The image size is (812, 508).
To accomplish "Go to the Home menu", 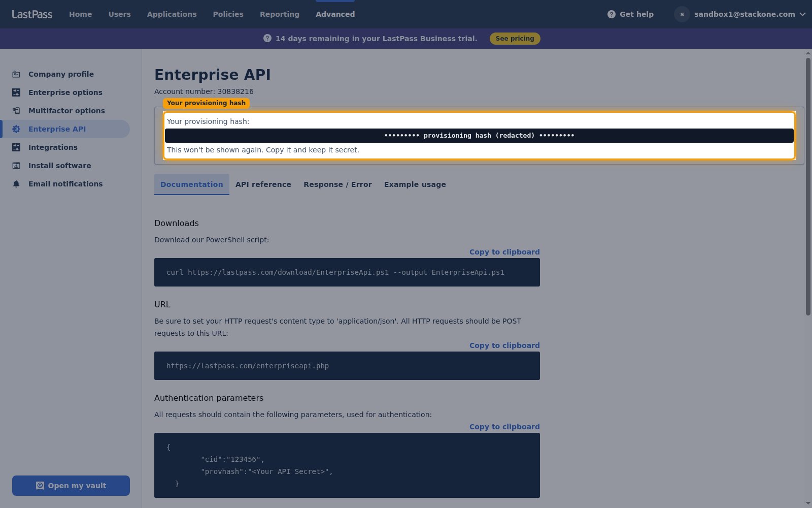I will [81, 14].
